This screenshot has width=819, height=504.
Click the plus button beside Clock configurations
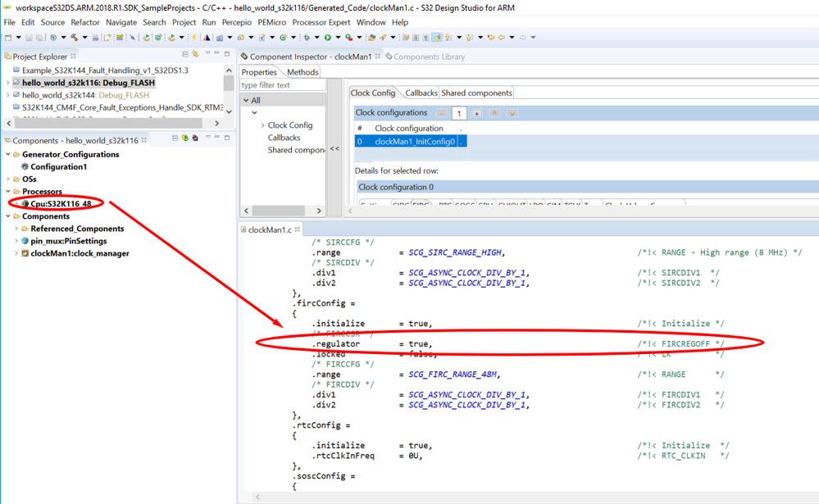coord(476,113)
